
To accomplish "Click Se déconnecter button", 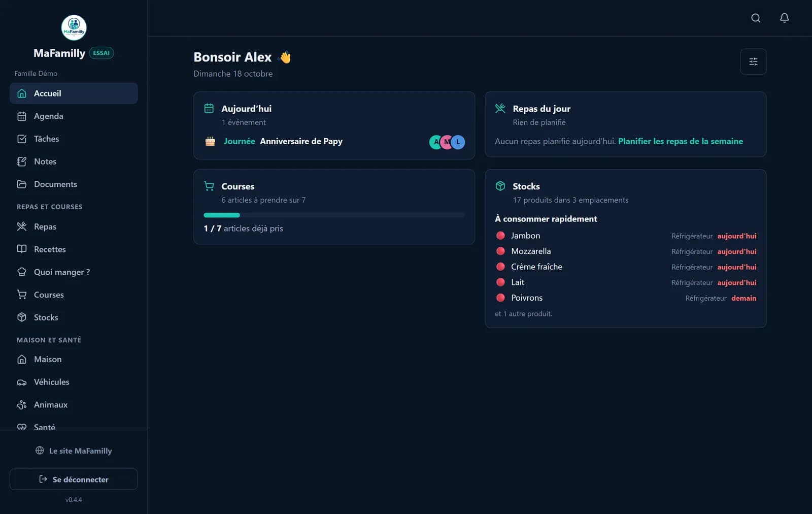I will (x=74, y=479).
